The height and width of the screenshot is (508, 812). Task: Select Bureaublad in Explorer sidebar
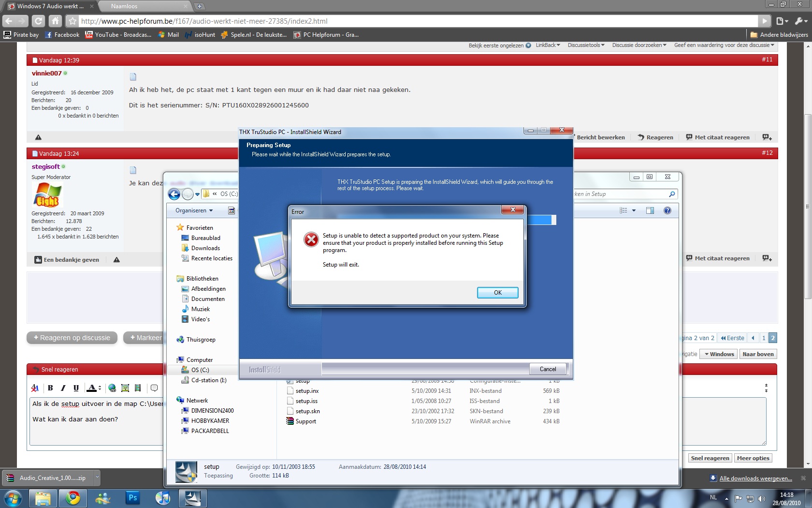point(201,238)
